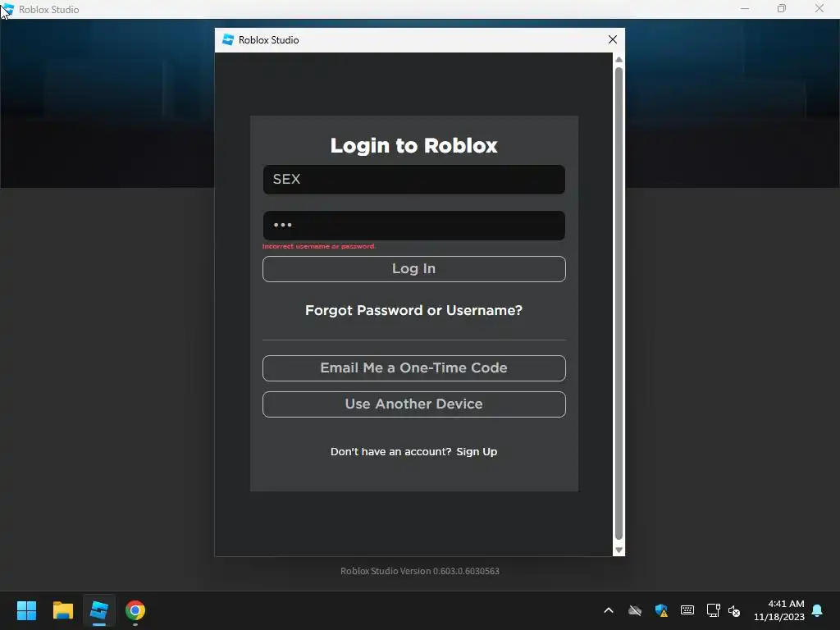Screen dimensions: 840x630
Task: Open the Windows Start menu
Action: coord(26,610)
